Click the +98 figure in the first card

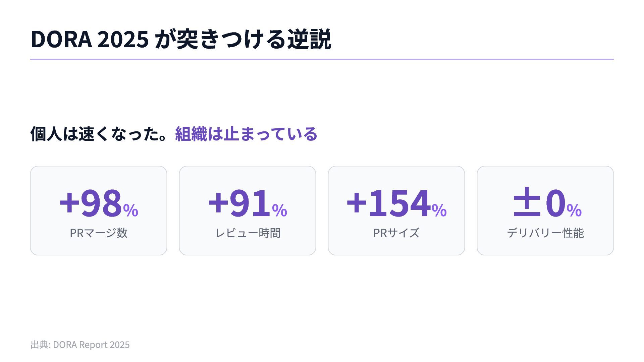[x=91, y=203]
